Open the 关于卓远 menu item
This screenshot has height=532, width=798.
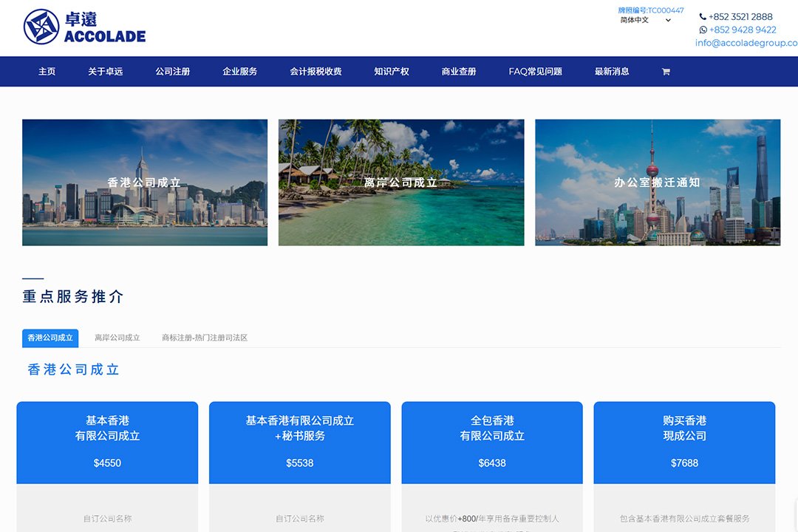[x=105, y=72]
